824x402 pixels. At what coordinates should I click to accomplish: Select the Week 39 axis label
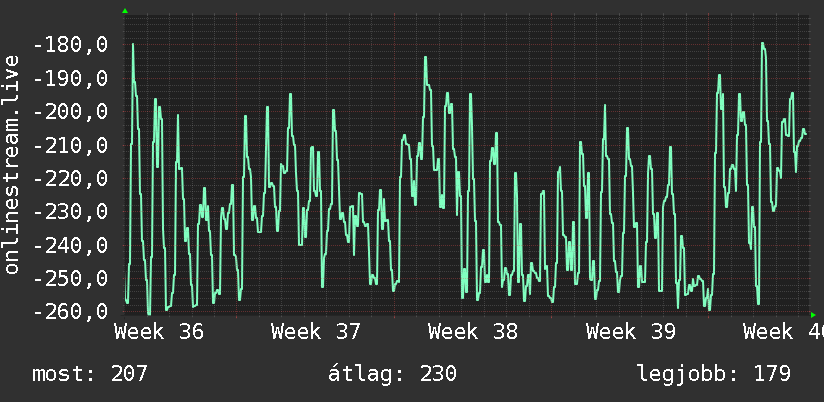[x=631, y=332]
